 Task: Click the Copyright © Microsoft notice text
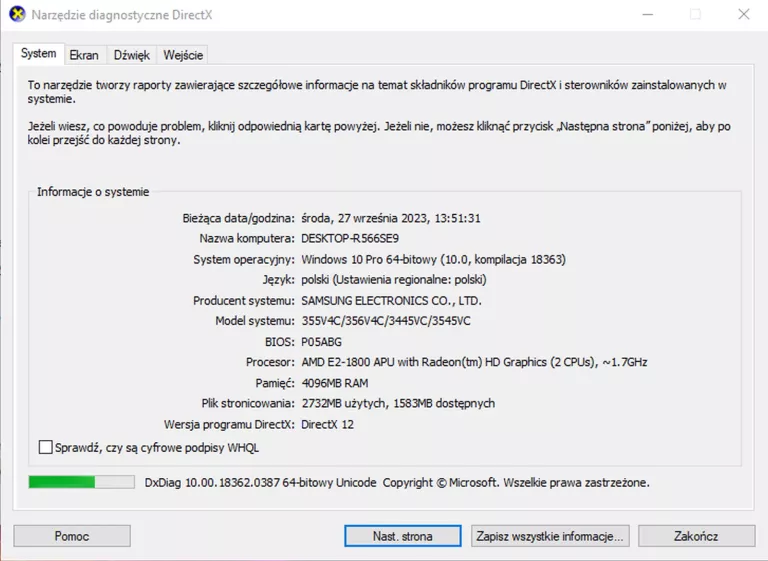(x=516, y=483)
